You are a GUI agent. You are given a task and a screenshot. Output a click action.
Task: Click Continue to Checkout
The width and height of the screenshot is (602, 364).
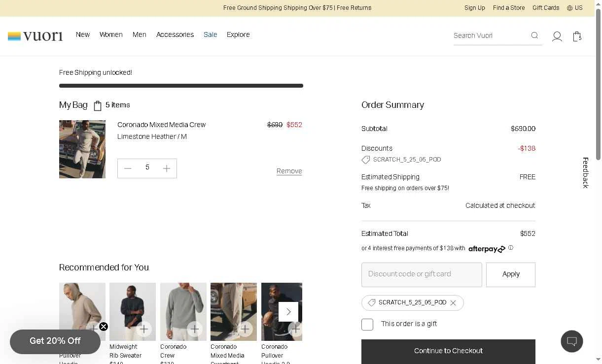(x=448, y=351)
